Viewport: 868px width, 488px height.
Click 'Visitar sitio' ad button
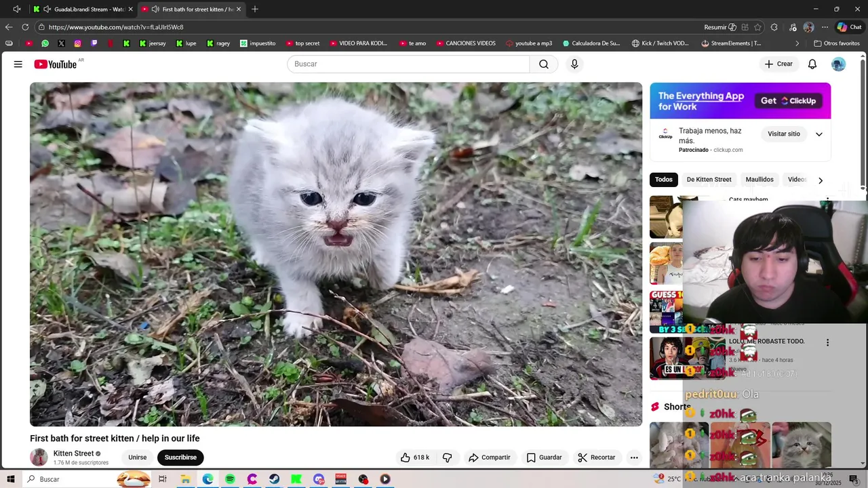coord(784,134)
